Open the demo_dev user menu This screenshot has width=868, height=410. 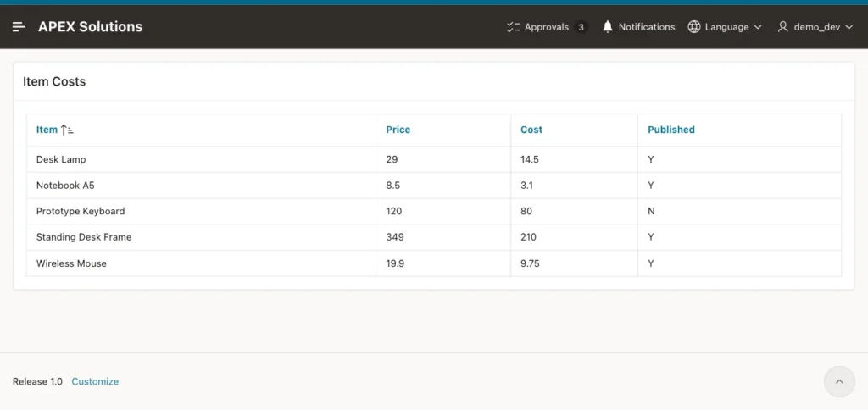point(815,26)
